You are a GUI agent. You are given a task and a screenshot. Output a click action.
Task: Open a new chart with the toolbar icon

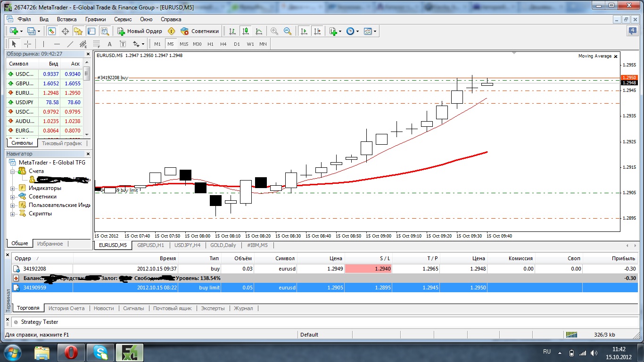click(x=14, y=31)
